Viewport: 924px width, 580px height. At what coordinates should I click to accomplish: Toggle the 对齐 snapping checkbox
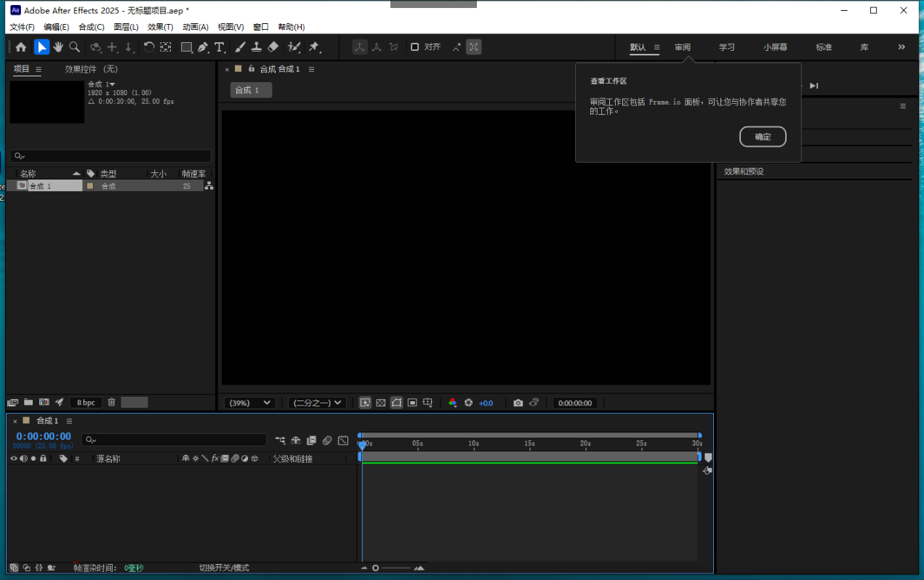click(414, 47)
